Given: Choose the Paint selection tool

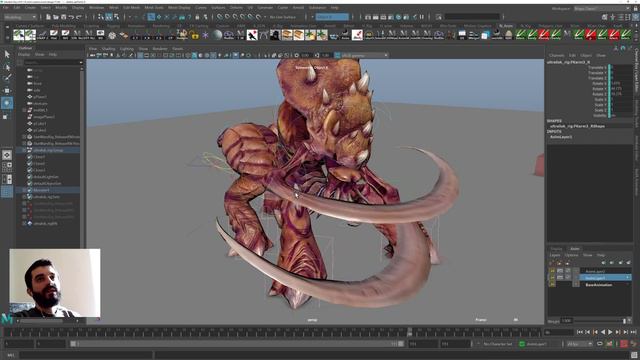Looking at the screenshot, I should pyautogui.click(x=7, y=78).
